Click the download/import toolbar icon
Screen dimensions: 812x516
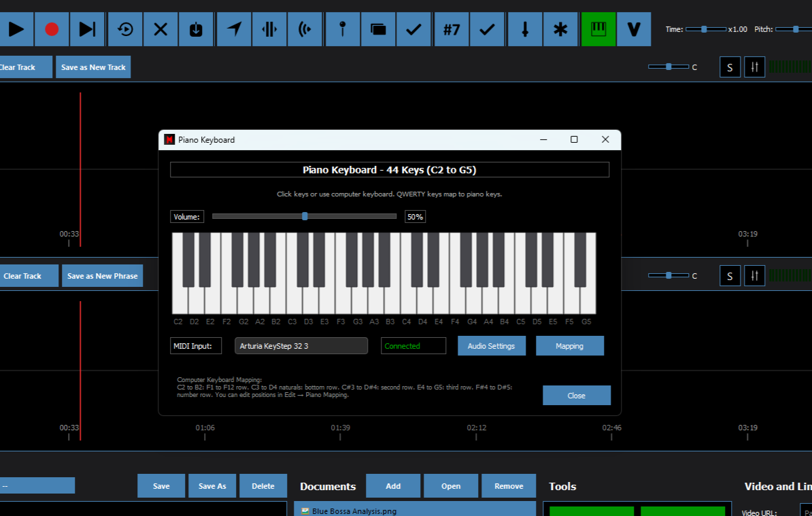tap(196, 29)
